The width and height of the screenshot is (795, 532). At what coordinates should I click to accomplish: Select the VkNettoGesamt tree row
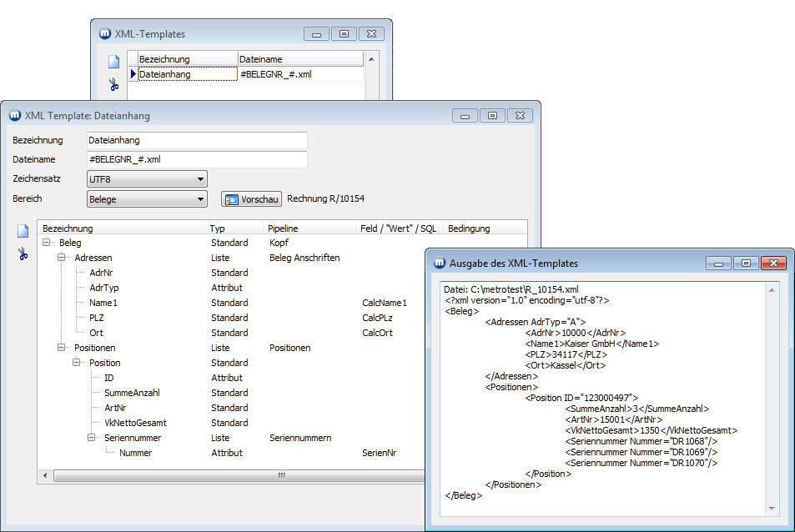[135, 423]
